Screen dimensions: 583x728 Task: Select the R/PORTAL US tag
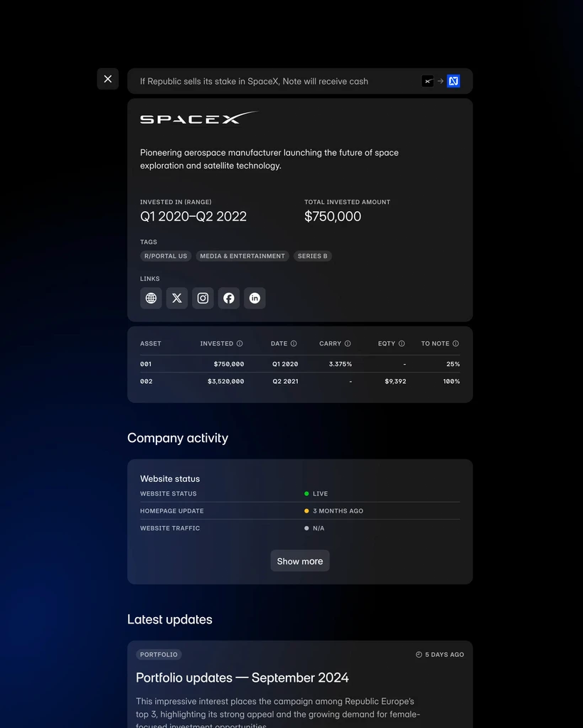[x=166, y=256]
